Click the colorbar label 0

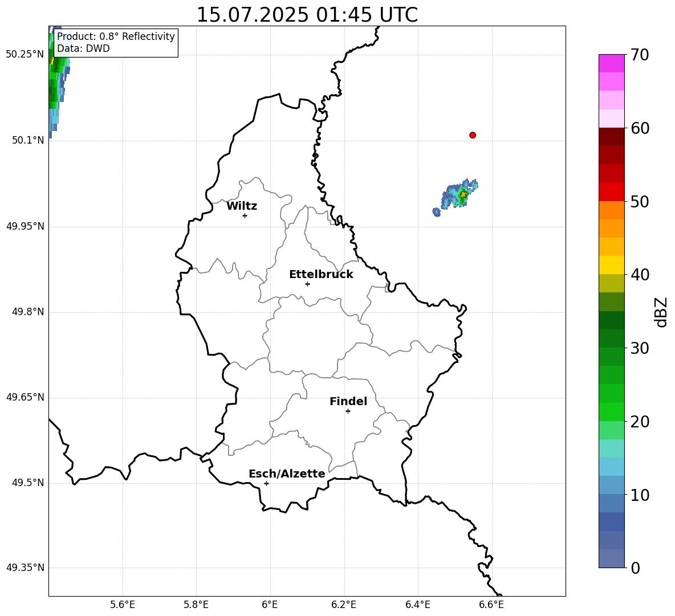coord(636,568)
